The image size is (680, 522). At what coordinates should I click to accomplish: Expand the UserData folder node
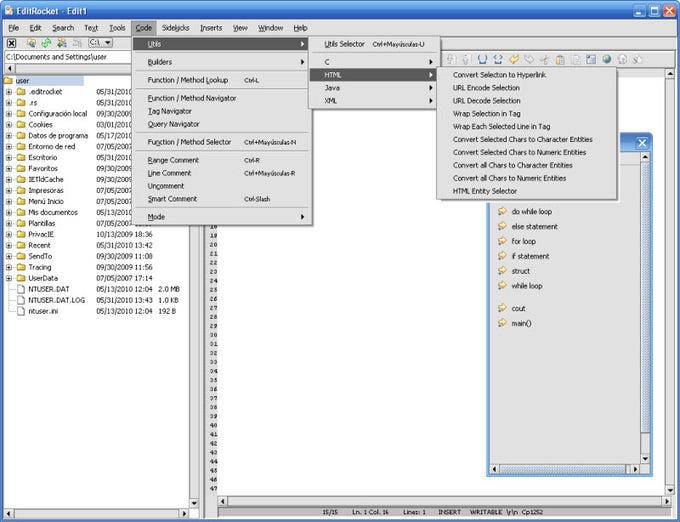[9, 278]
